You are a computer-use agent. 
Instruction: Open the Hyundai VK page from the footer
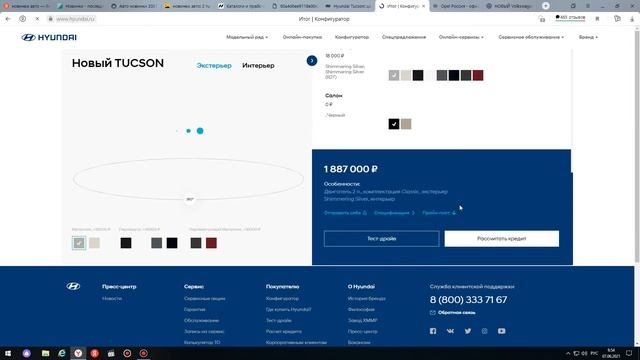[450, 331]
